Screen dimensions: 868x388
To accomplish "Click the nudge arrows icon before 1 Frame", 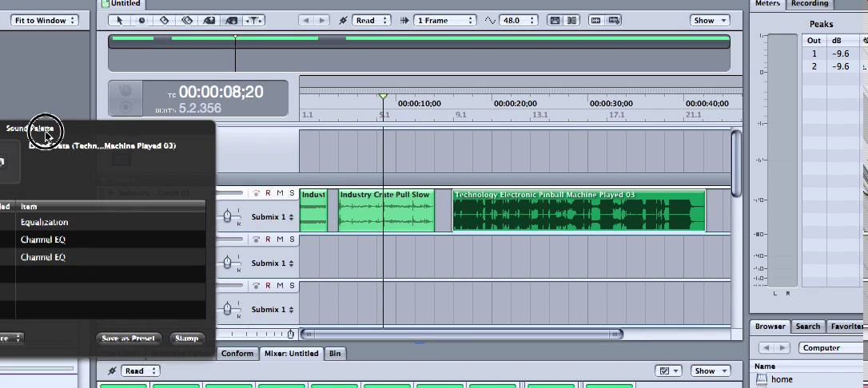I will pos(404,21).
